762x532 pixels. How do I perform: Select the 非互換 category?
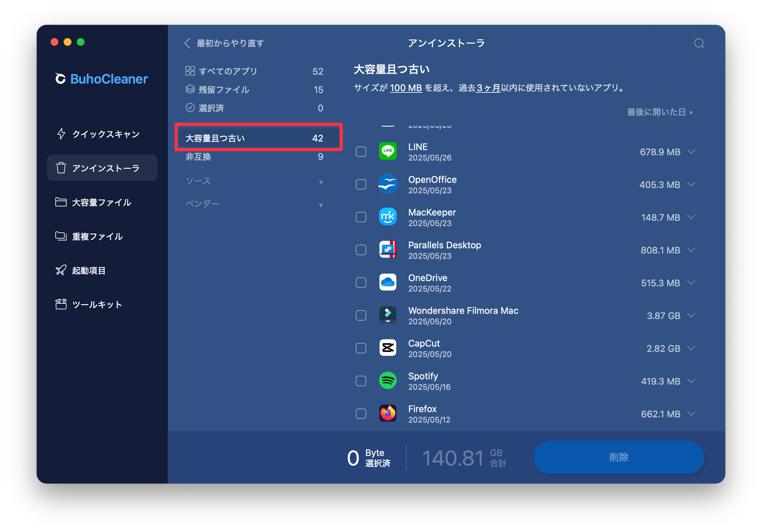[254, 157]
